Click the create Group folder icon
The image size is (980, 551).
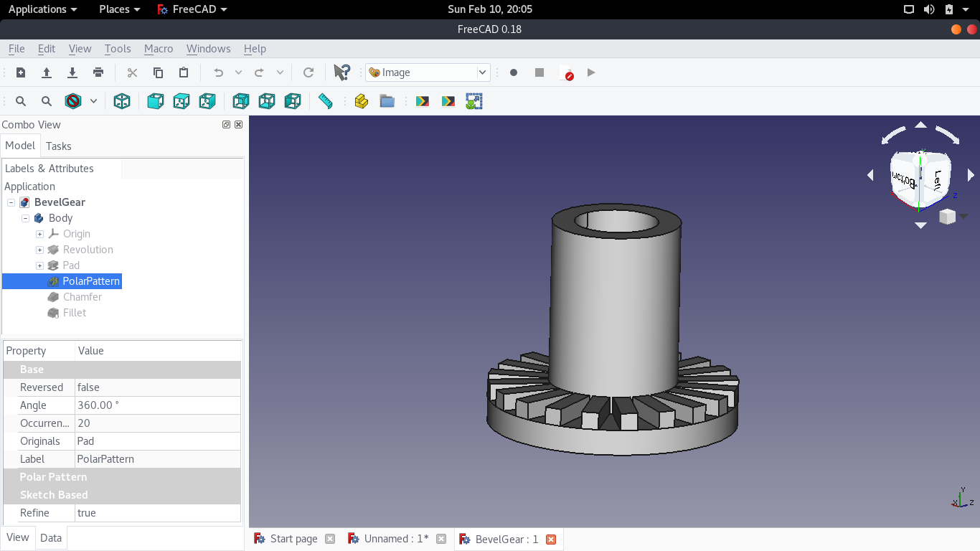(x=387, y=101)
